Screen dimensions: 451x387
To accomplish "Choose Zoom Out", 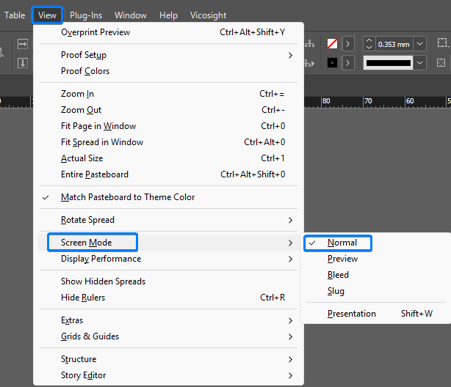I will (168, 110).
